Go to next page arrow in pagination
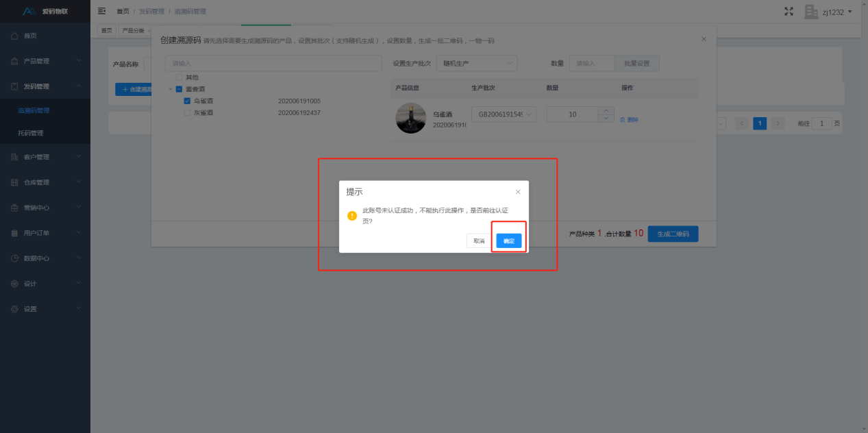The height and width of the screenshot is (433, 868). coord(778,123)
